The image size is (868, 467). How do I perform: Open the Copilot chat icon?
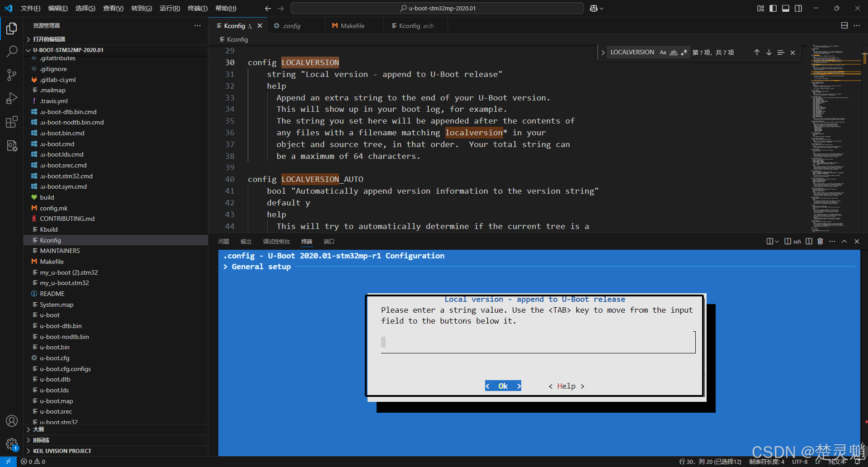[x=594, y=8]
